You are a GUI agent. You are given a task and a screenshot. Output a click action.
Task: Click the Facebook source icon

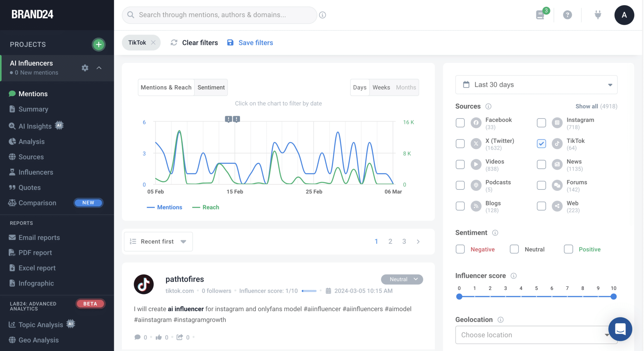(x=476, y=123)
